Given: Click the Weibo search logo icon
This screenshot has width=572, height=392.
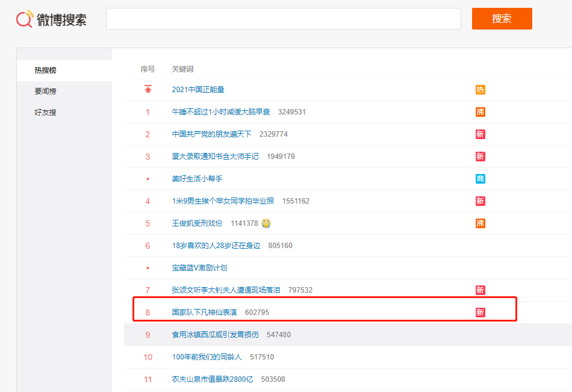Looking at the screenshot, I should coord(25,19).
